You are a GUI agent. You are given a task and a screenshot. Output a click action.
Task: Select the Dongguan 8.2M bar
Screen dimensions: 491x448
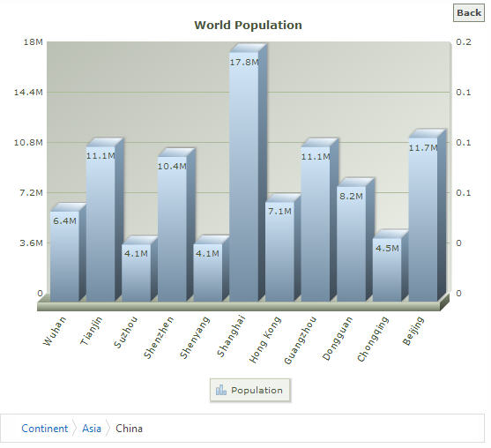point(352,244)
